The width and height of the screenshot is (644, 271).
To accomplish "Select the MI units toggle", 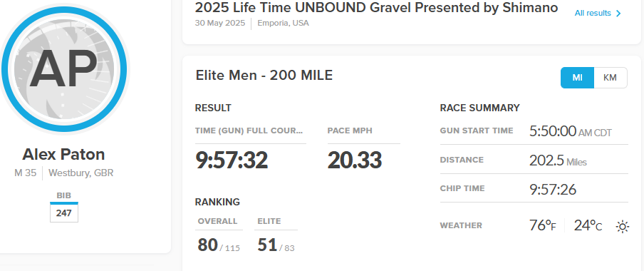I will coord(577,78).
